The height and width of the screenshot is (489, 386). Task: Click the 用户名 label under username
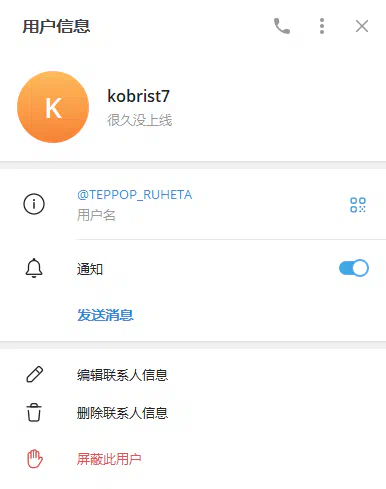[x=96, y=215]
